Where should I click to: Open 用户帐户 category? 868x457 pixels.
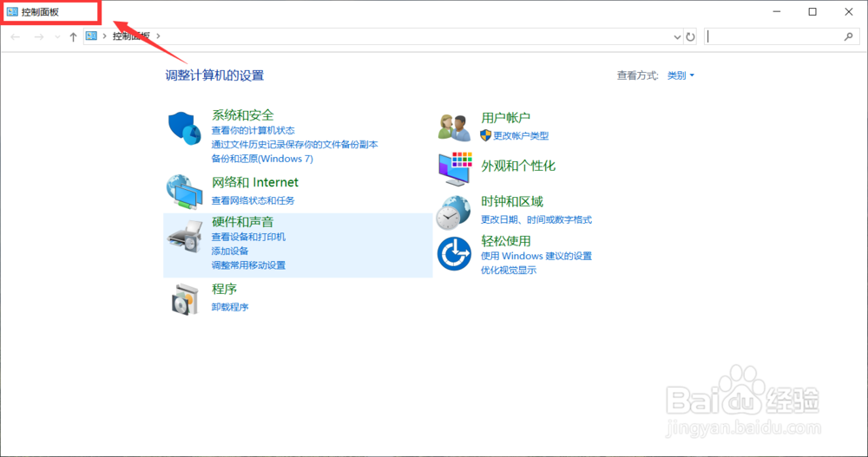pyautogui.click(x=505, y=118)
